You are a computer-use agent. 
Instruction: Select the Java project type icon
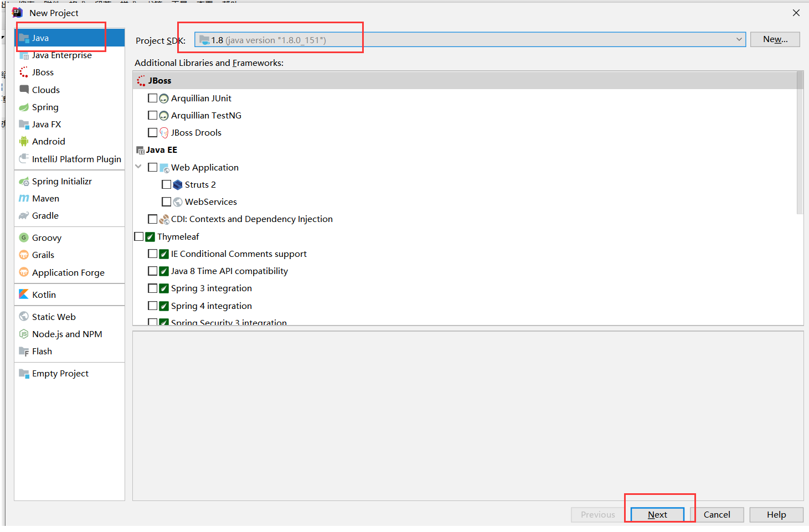[24, 38]
